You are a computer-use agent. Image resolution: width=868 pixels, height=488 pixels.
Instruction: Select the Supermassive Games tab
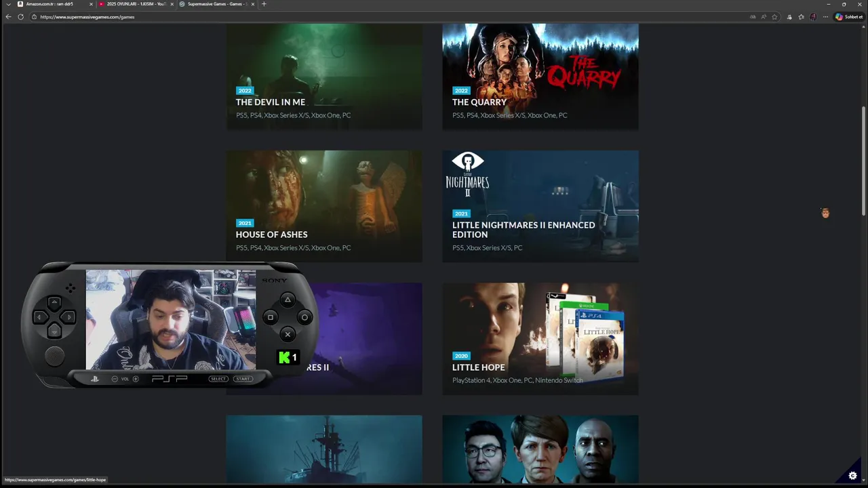click(217, 4)
